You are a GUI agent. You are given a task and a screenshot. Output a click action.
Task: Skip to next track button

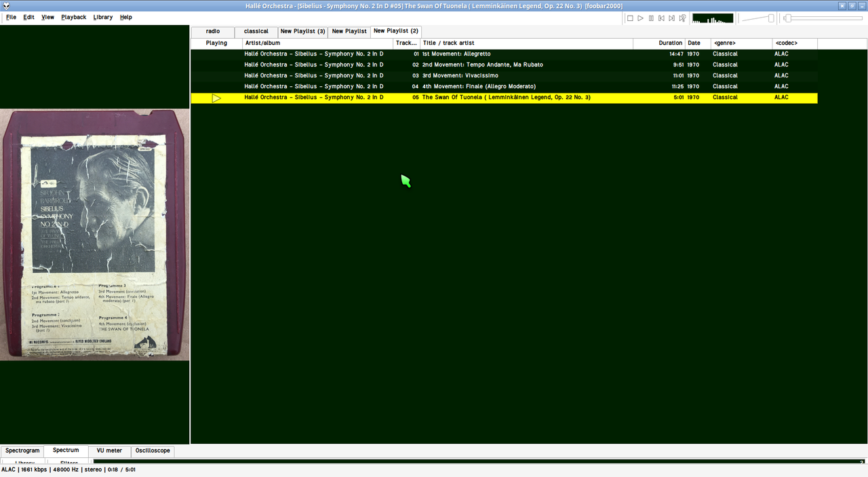672,18
